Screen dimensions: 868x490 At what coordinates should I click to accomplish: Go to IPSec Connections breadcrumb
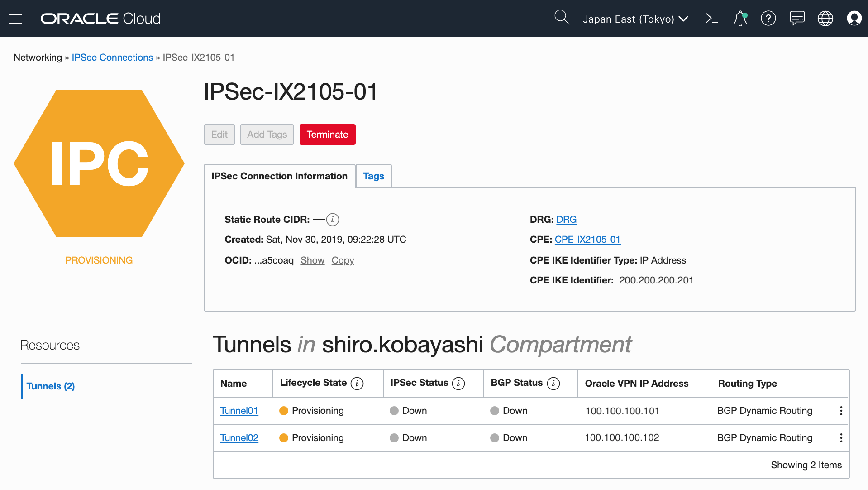click(x=112, y=58)
